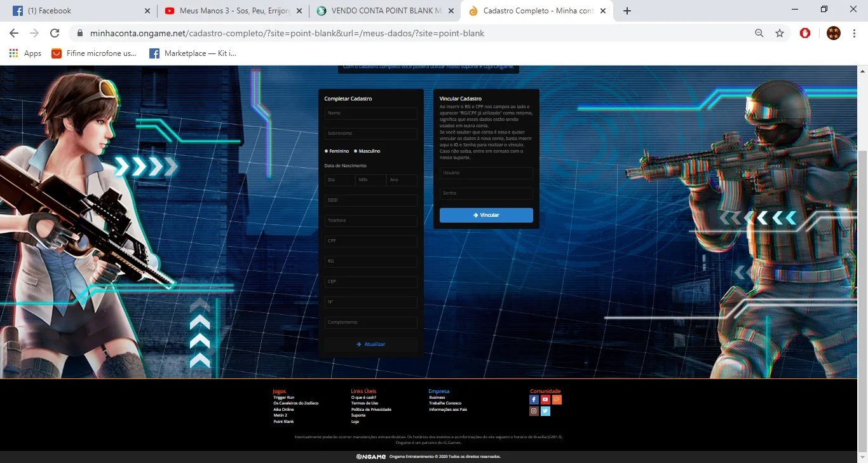Open the Twitter community icon
This screenshot has width=868, height=463.
(545, 411)
